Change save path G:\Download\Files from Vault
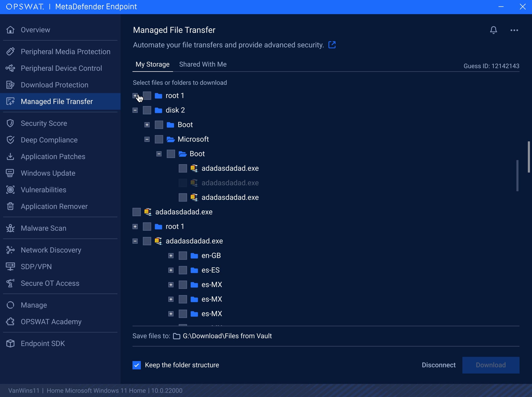This screenshot has height=397, width=532. tap(227, 336)
